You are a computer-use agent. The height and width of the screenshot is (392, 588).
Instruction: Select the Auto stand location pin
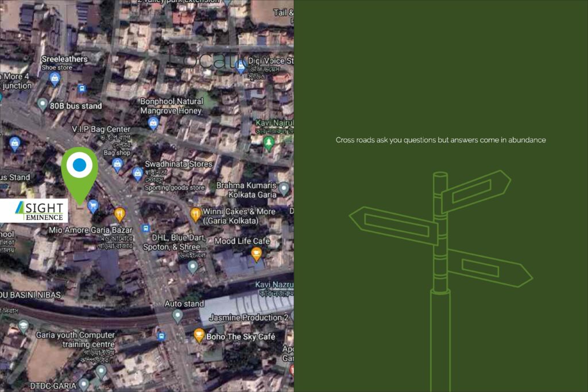click(x=177, y=315)
